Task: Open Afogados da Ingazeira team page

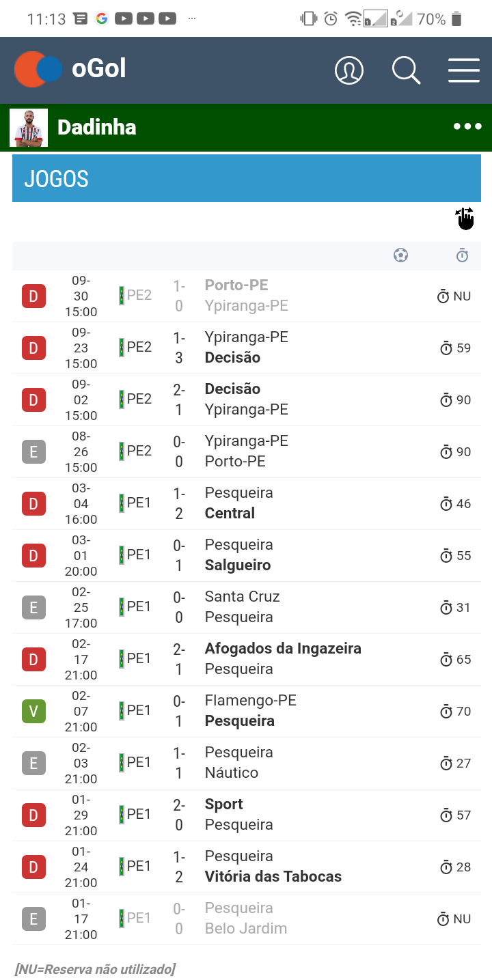Action: tap(283, 649)
